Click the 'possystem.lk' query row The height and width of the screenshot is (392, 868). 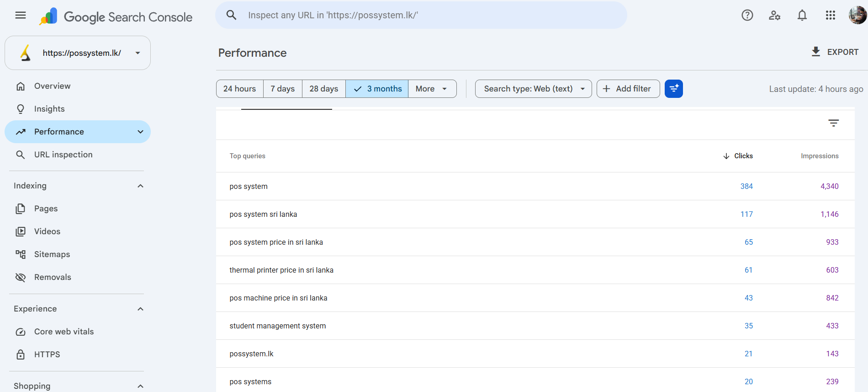point(535,354)
